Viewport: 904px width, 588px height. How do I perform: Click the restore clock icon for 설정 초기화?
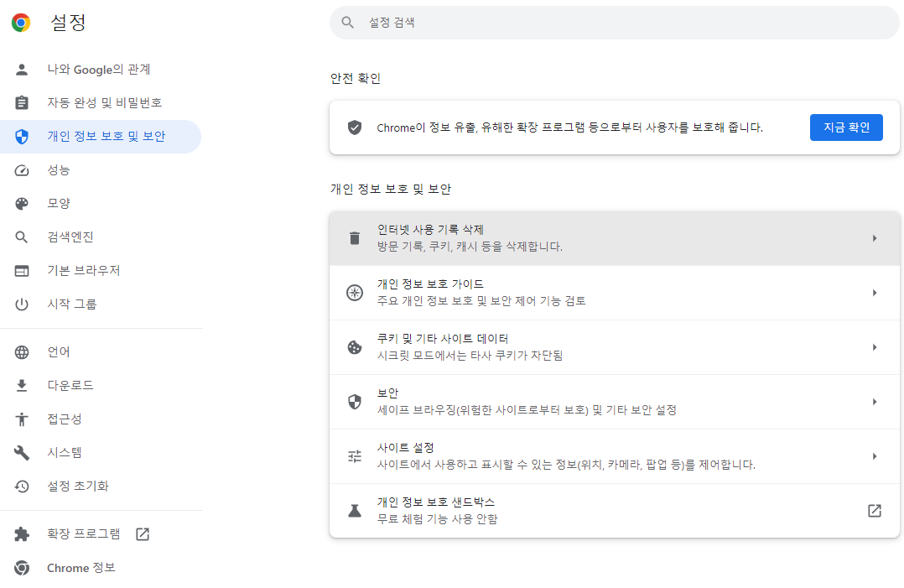pos(22,486)
